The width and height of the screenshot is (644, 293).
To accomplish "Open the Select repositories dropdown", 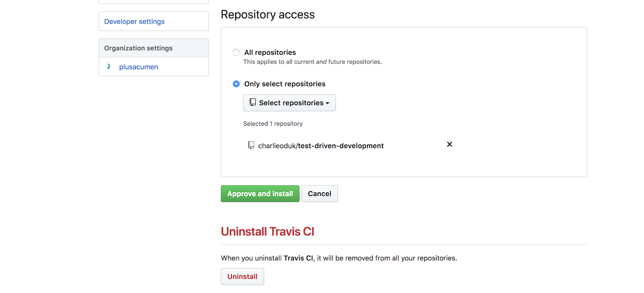I will tap(289, 103).
